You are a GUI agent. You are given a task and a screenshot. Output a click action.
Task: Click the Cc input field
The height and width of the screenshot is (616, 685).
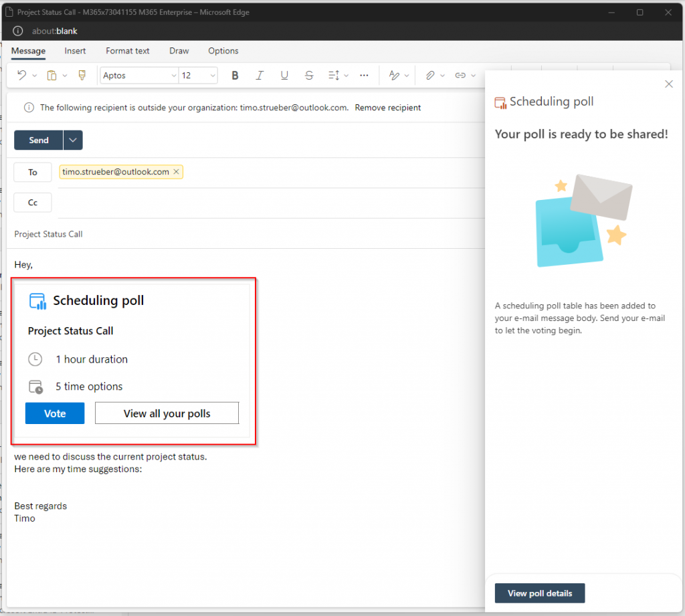(x=268, y=203)
